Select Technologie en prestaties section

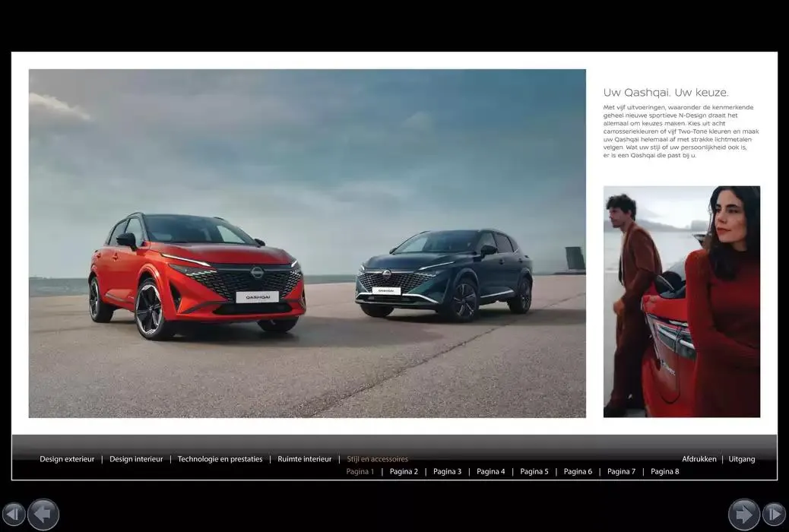(x=220, y=458)
